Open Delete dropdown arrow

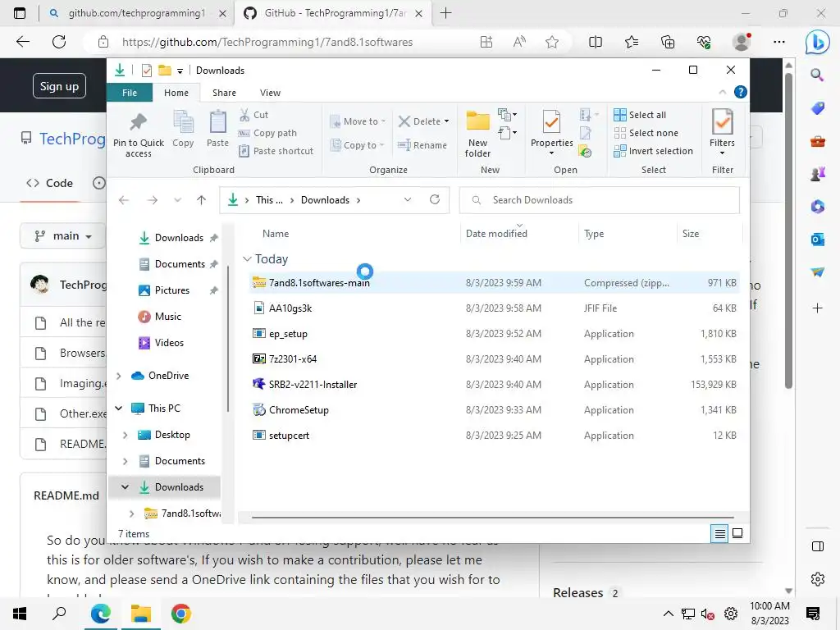coord(447,121)
